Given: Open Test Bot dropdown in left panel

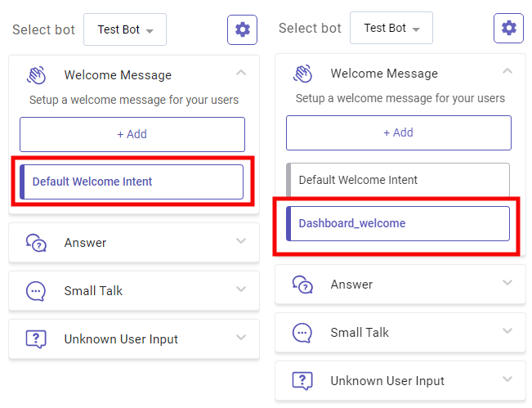Looking at the screenshot, I should tap(125, 29).
